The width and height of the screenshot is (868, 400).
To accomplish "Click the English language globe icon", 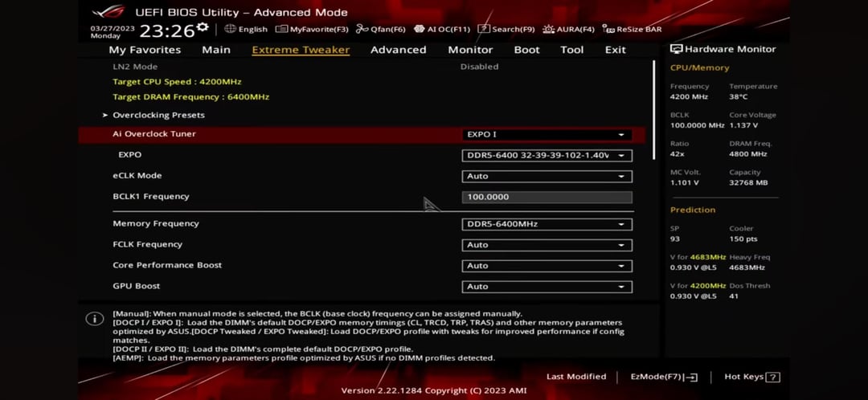I will [x=230, y=29].
